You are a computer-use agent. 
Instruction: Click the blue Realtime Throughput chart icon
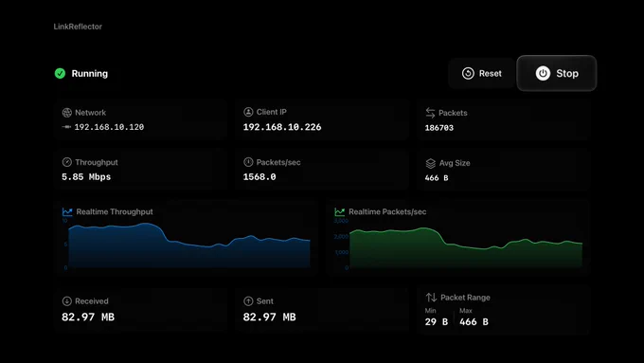click(67, 211)
